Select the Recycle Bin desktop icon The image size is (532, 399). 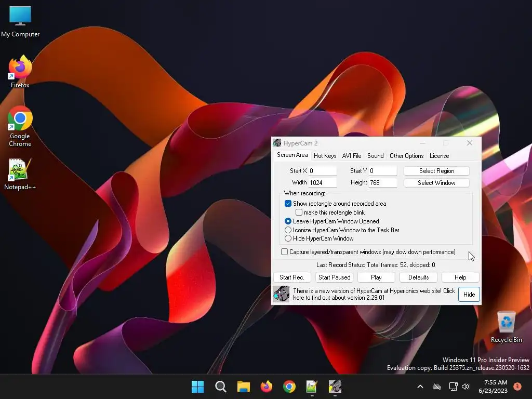[506, 327]
